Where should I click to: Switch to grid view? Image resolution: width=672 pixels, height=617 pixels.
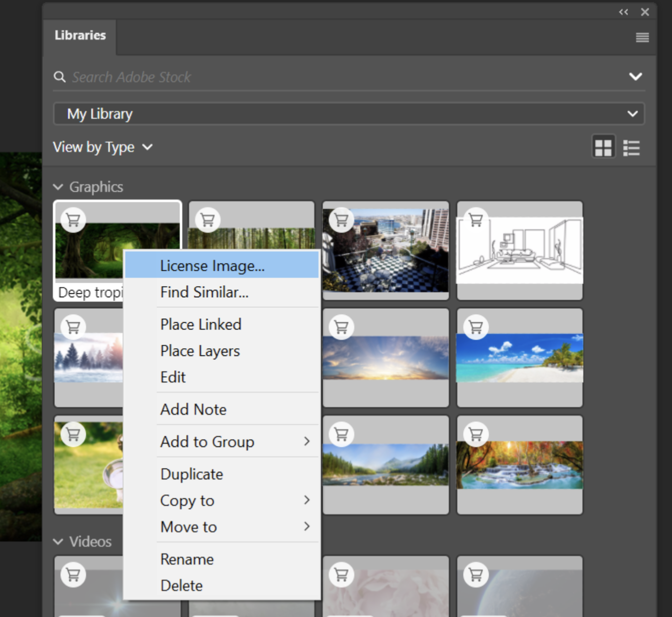pos(603,147)
